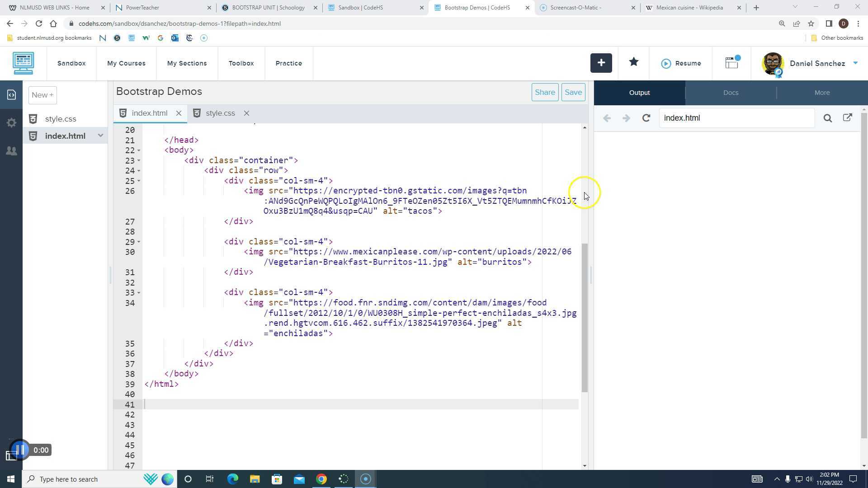This screenshot has height=488, width=868.
Task: Open the calendar notifications icon
Action: click(x=732, y=63)
